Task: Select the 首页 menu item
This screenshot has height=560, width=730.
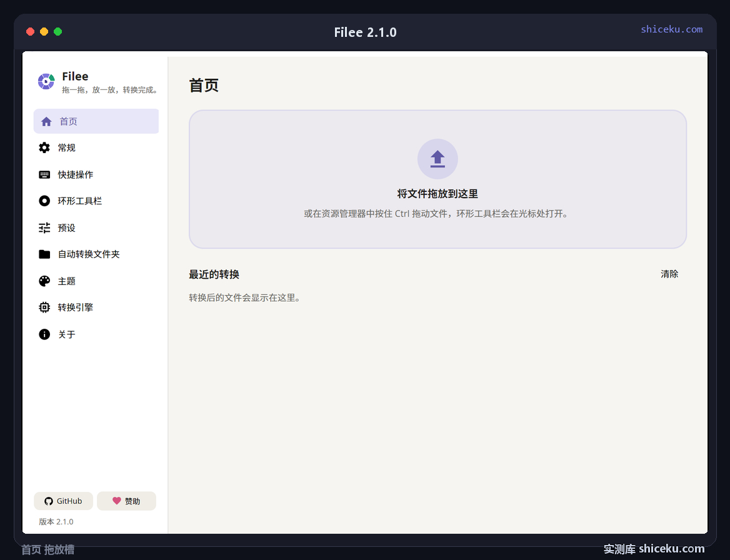Action: [96, 121]
